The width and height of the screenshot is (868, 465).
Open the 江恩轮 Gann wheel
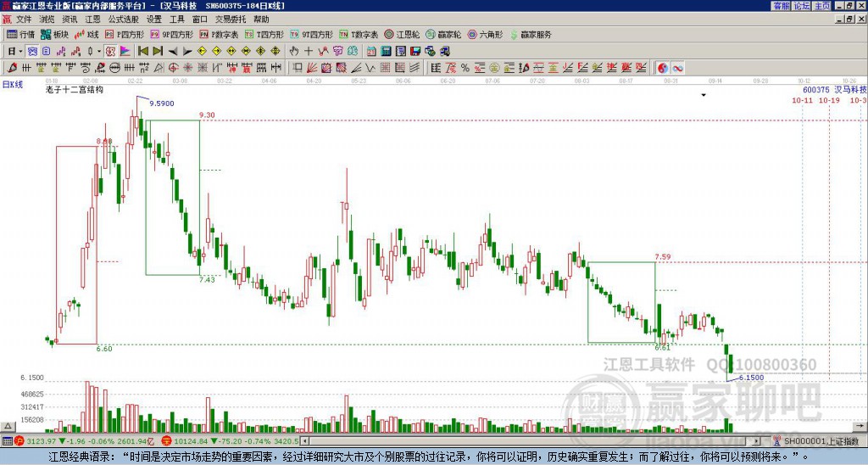click(x=402, y=34)
